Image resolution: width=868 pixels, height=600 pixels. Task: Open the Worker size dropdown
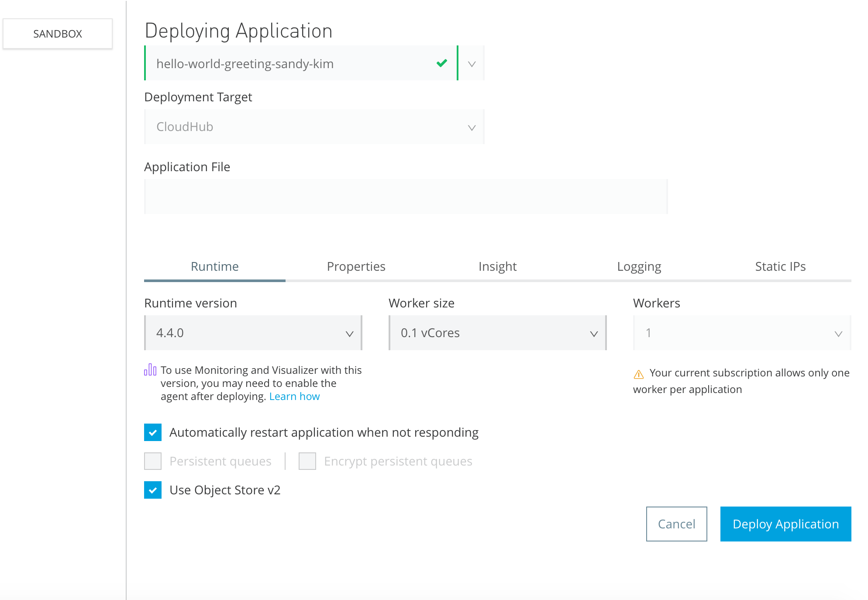[x=495, y=334]
